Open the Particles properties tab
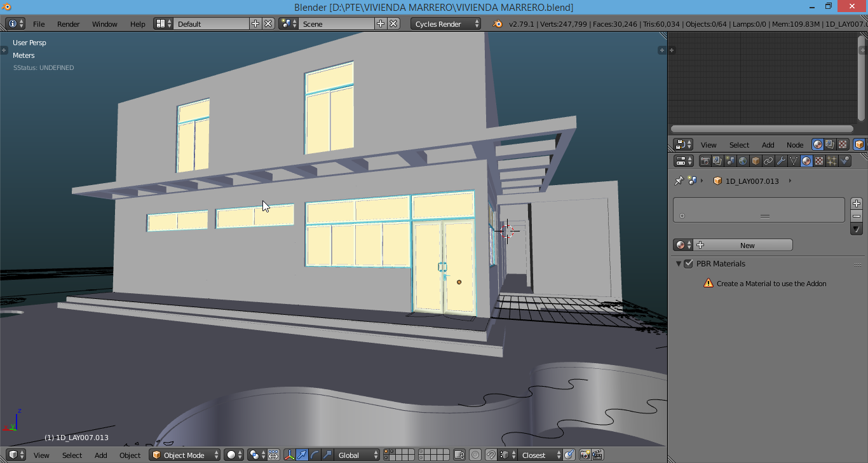 pyautogui.click(x=832, y=162)
